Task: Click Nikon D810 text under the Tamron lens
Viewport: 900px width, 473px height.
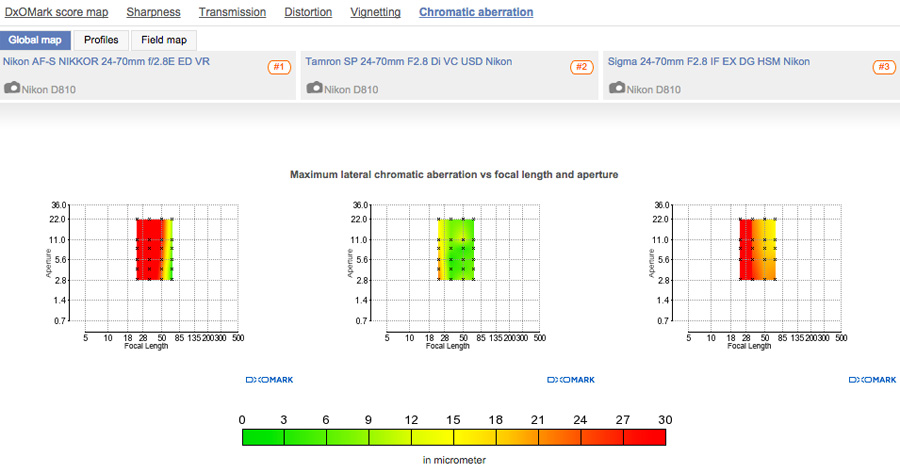Action: click(351, 90)
